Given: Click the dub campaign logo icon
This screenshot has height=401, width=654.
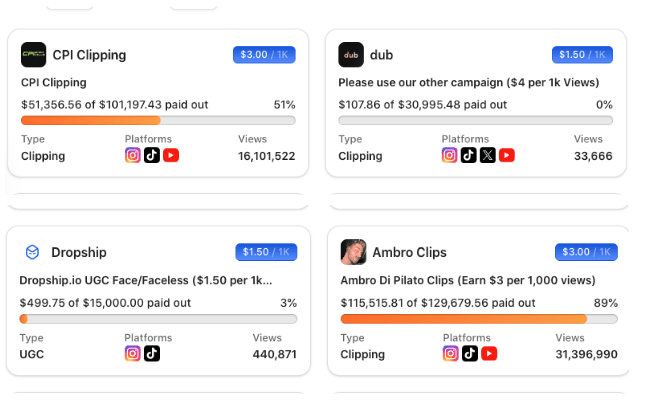Looking at the screenshot, I should (351, 54).
